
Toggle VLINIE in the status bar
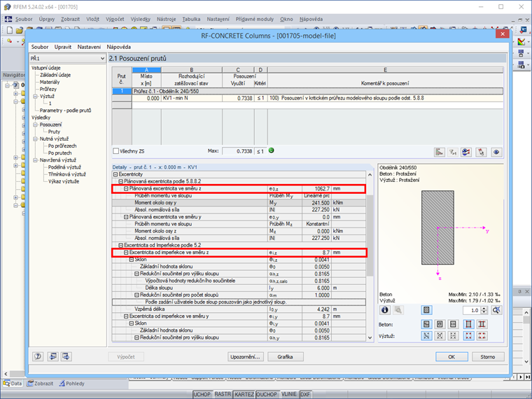[x=288, y=394]
